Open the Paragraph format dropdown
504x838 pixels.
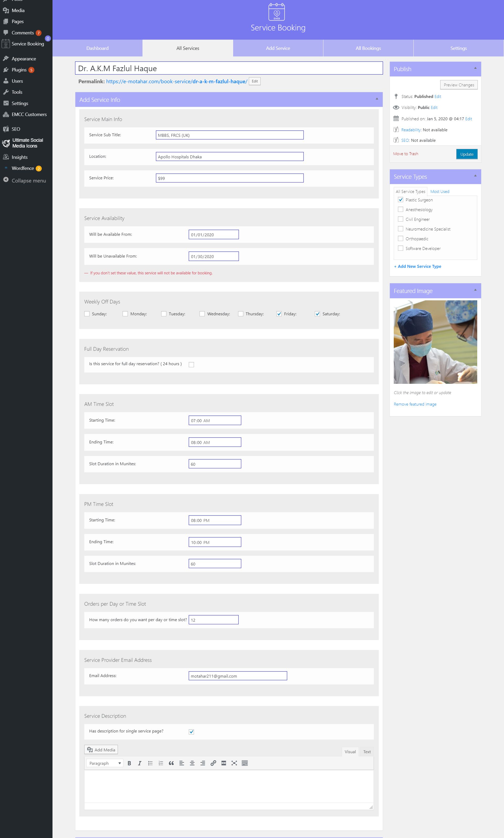104,763
